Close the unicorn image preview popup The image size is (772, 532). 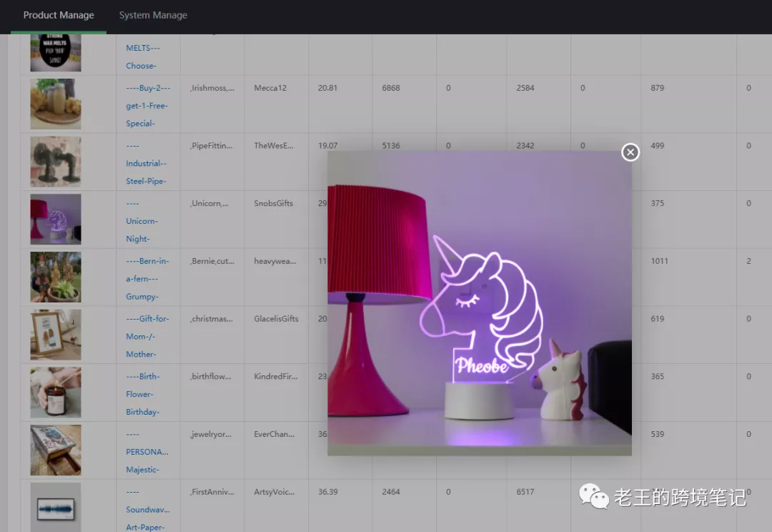click(x=630, y=152)
